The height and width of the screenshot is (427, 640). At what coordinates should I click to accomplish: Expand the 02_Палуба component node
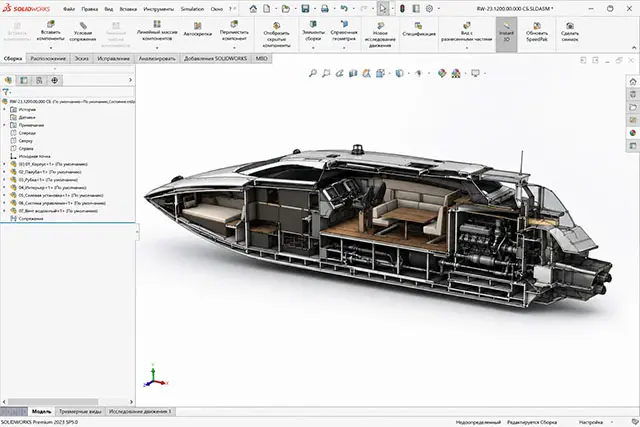click(x=4, y=172)
